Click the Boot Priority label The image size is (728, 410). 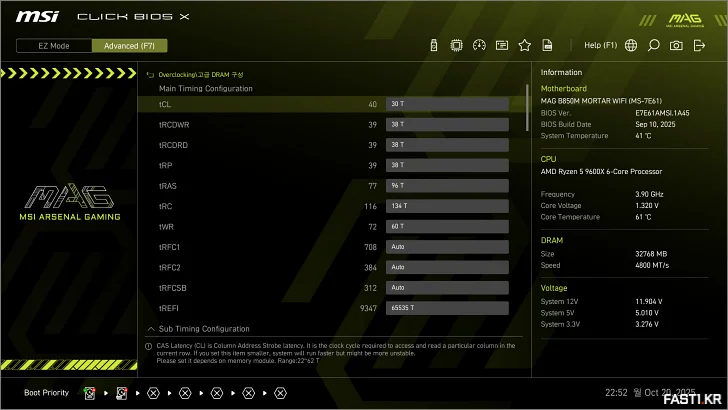[46, 393]
